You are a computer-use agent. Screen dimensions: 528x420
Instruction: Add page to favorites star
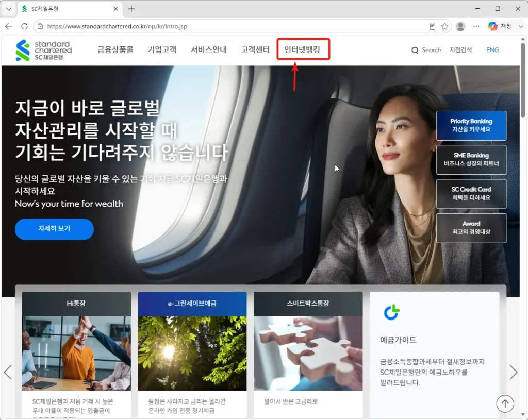(x=445, y=26)
